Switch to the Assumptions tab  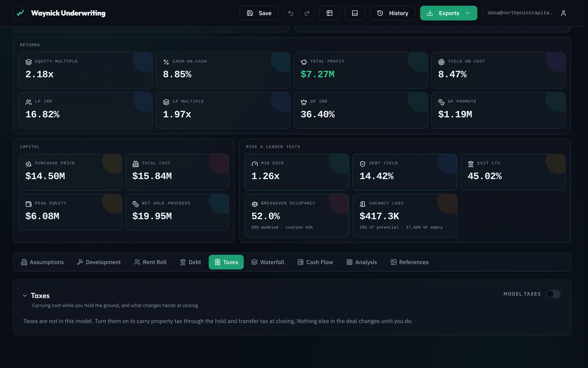tap(43, 262)
